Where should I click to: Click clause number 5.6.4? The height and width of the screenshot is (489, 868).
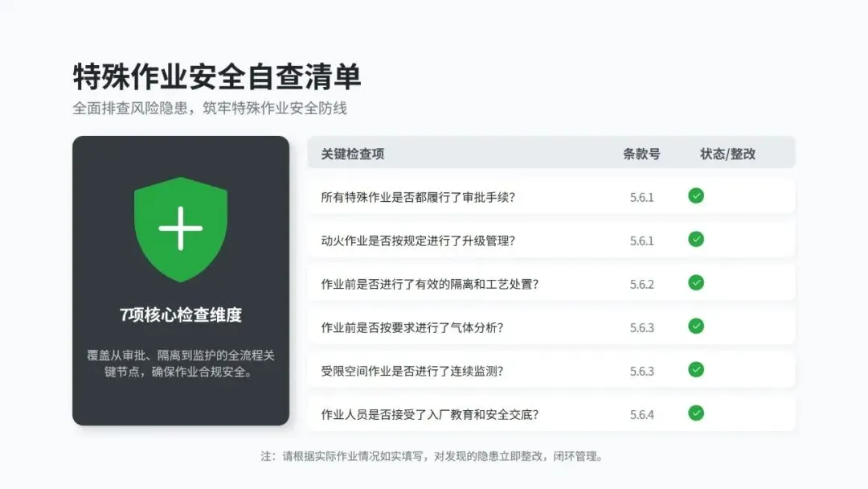[641, 415]
